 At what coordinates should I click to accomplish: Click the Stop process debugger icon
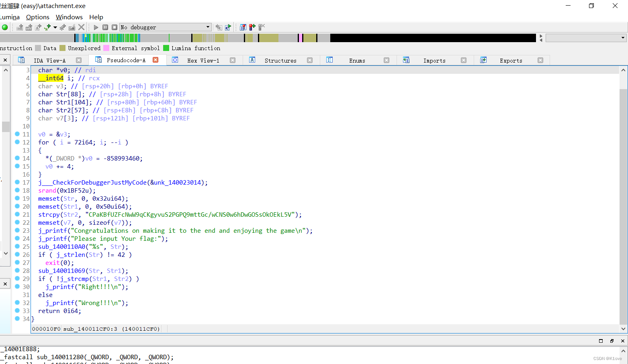pos(114,27)
